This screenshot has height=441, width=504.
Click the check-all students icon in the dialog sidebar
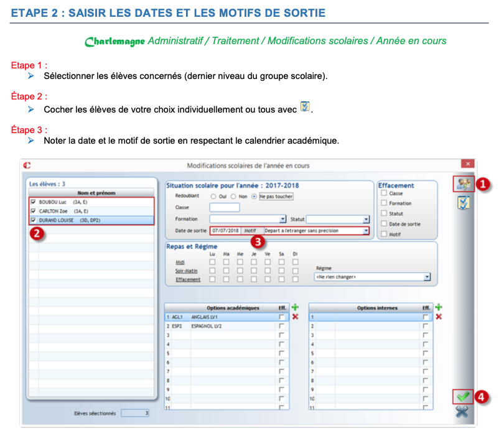point(462,203)
